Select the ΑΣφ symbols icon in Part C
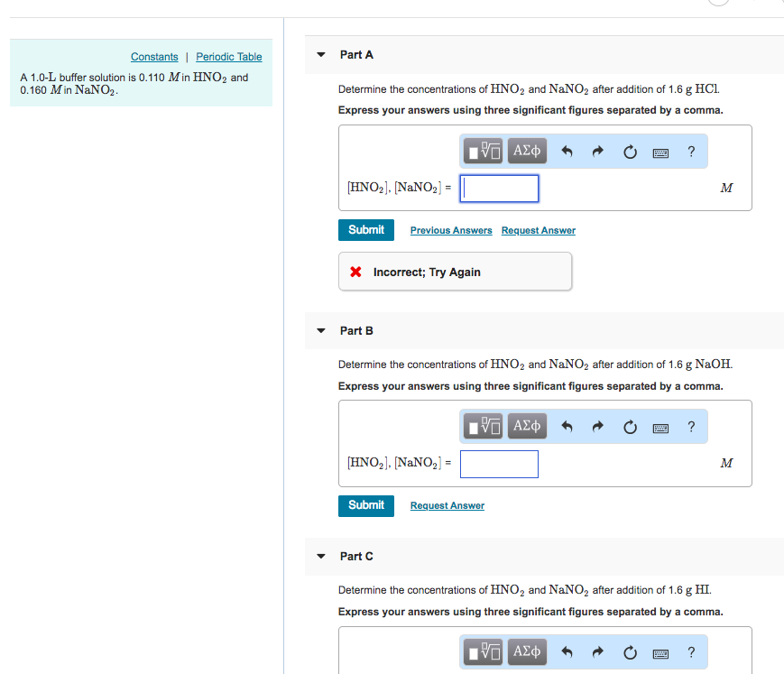This screenshot has width=784, height=674. [x=527, y=651]
